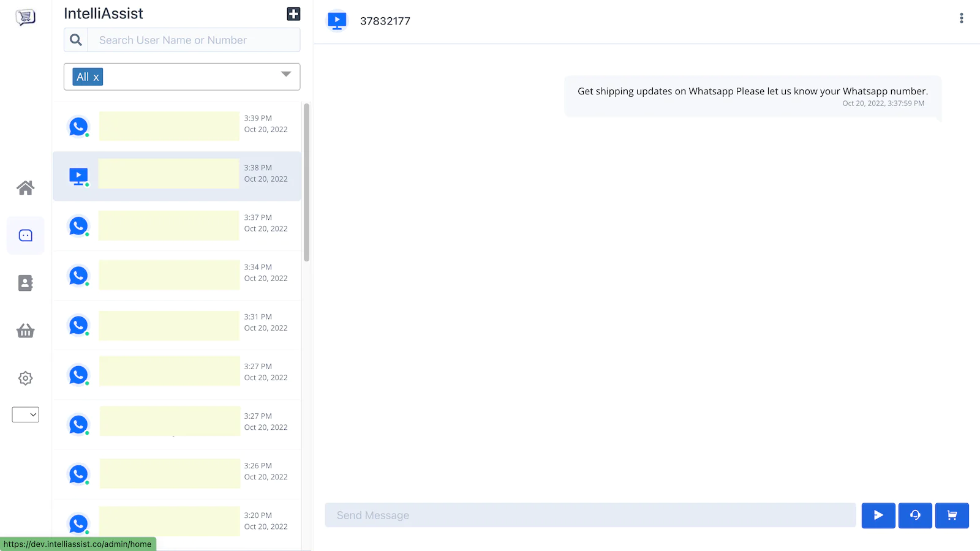Image resolution: width=980 pixels, height=551 pixels.
Task: Click the conversation list scrollbar
Action: coord(306,182)
